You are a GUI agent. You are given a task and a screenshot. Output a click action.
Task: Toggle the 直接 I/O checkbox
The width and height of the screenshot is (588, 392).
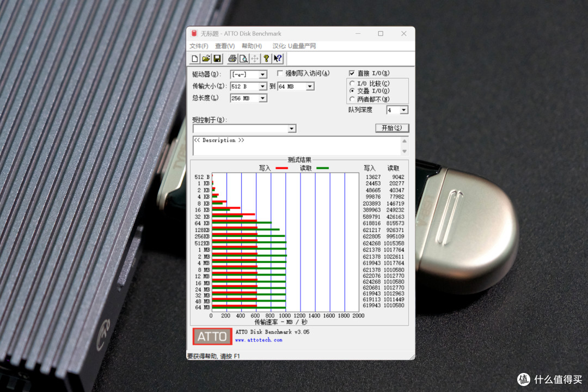352,73
